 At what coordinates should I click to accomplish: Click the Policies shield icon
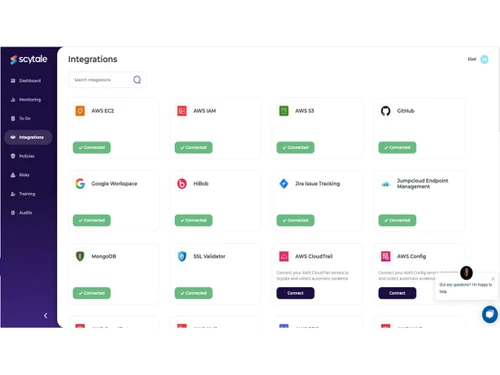point(13,156)
